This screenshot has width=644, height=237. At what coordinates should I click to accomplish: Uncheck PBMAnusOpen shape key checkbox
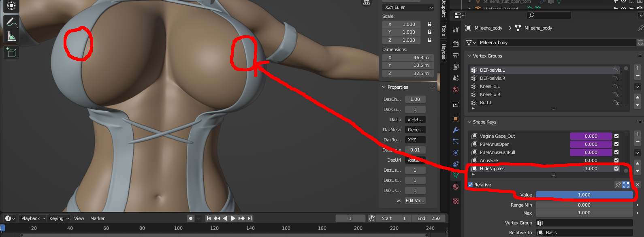point(616,144)
